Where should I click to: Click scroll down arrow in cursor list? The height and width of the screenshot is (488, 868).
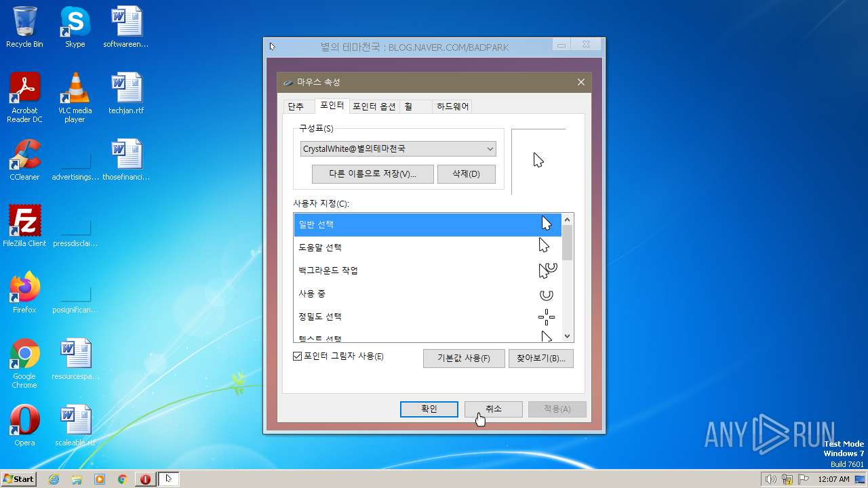click(568, 336)
